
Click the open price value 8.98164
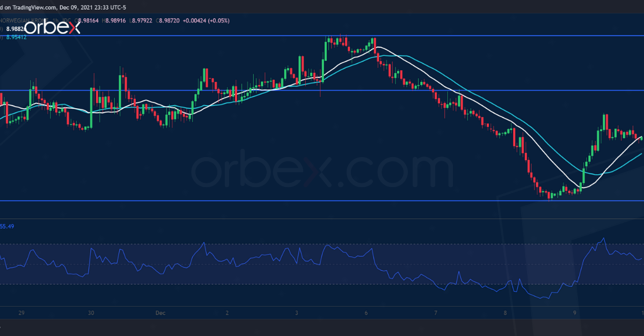pyautogui.click(x=89, y=20)
